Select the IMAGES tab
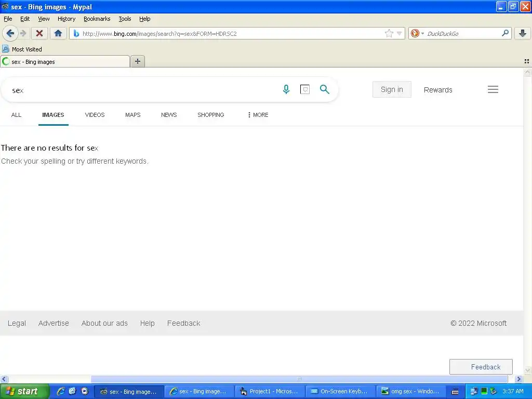This screenshot has width=532, height=399. tap(53, 115)
